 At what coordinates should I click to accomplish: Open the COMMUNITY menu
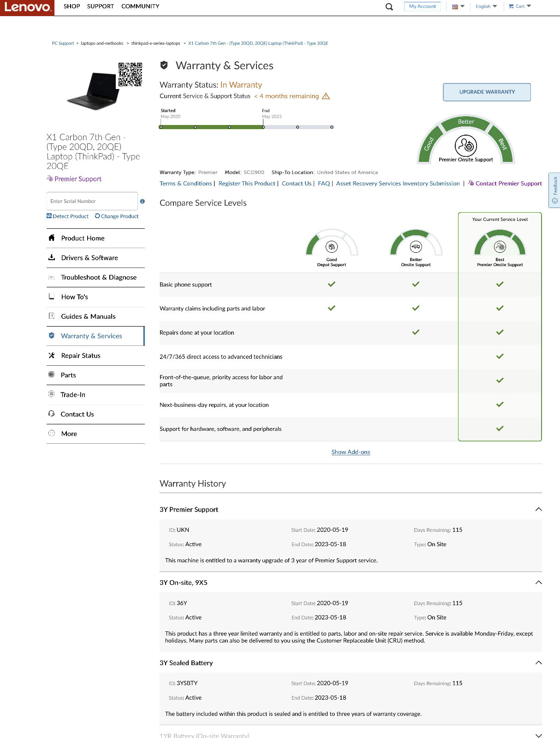tap(140, 6)
